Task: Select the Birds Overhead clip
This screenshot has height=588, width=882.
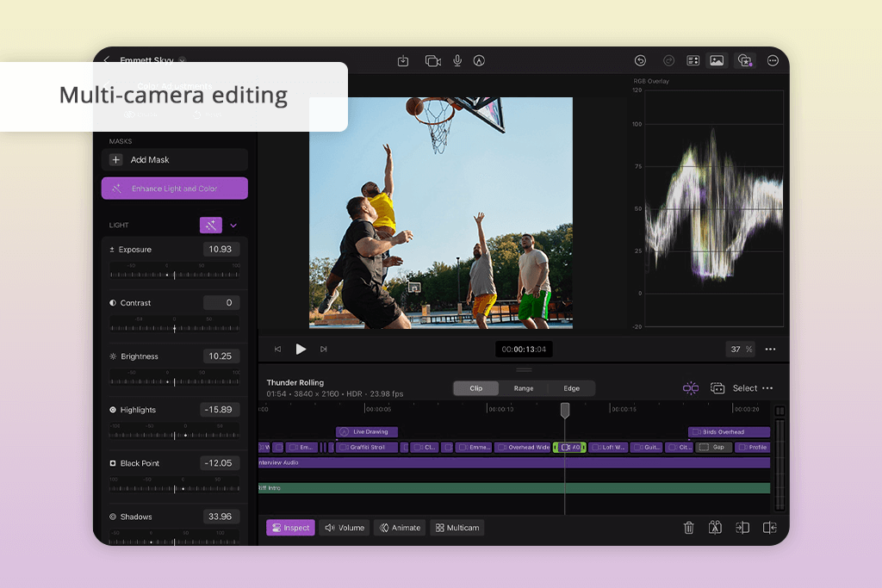Action: coord(729,431)
